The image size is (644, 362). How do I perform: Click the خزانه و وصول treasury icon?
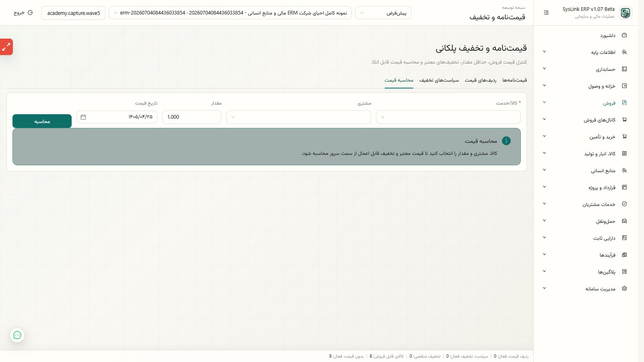[624, 86]
